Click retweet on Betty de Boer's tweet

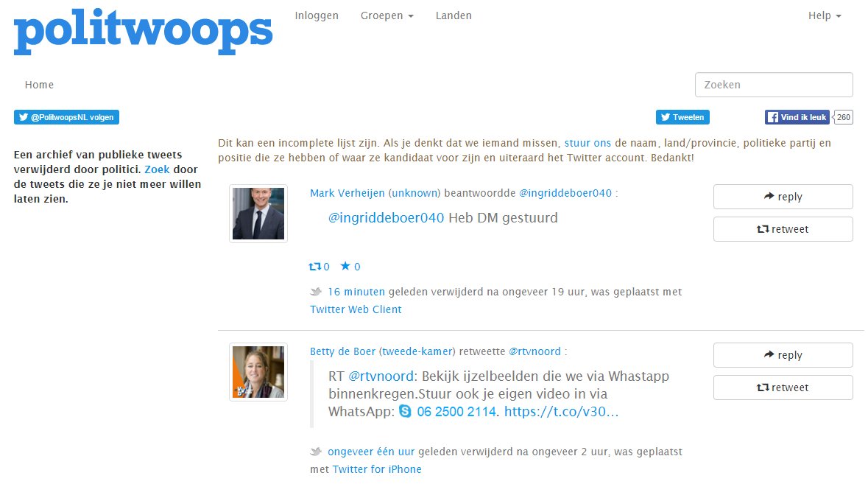pos(783,387)
